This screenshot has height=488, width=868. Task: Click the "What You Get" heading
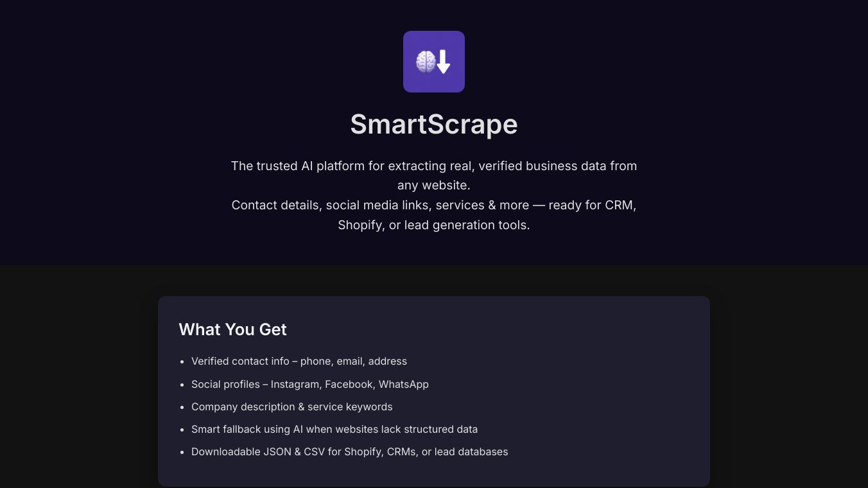[x=232, y=329]
